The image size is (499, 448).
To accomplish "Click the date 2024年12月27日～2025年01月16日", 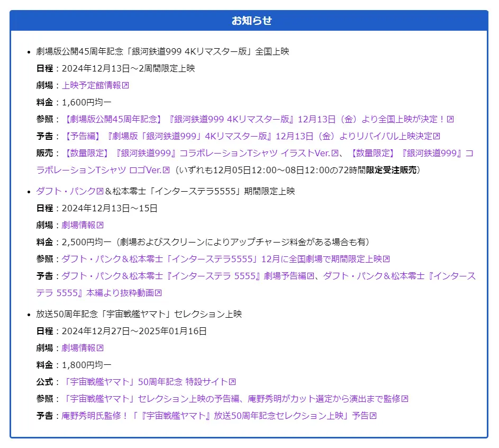I will [134, 331].
